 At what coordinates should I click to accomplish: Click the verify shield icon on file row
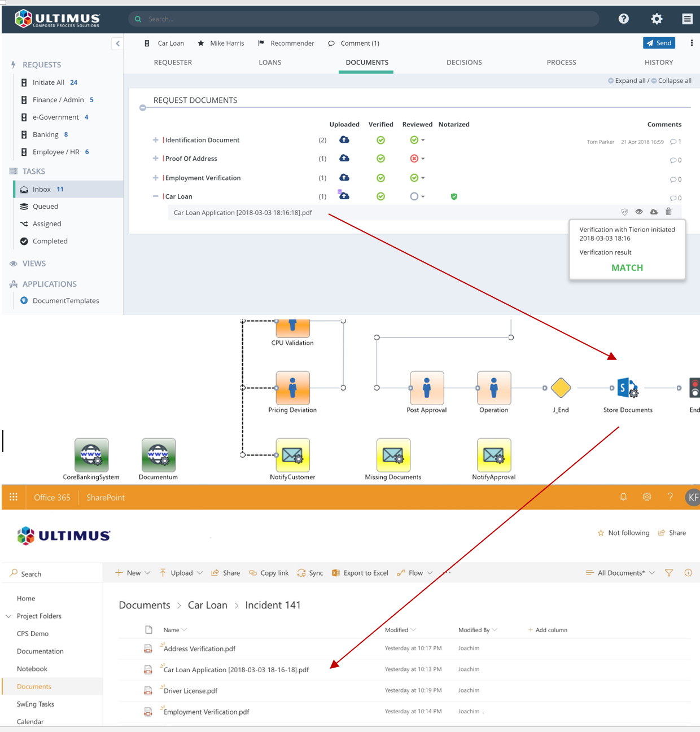624,212
